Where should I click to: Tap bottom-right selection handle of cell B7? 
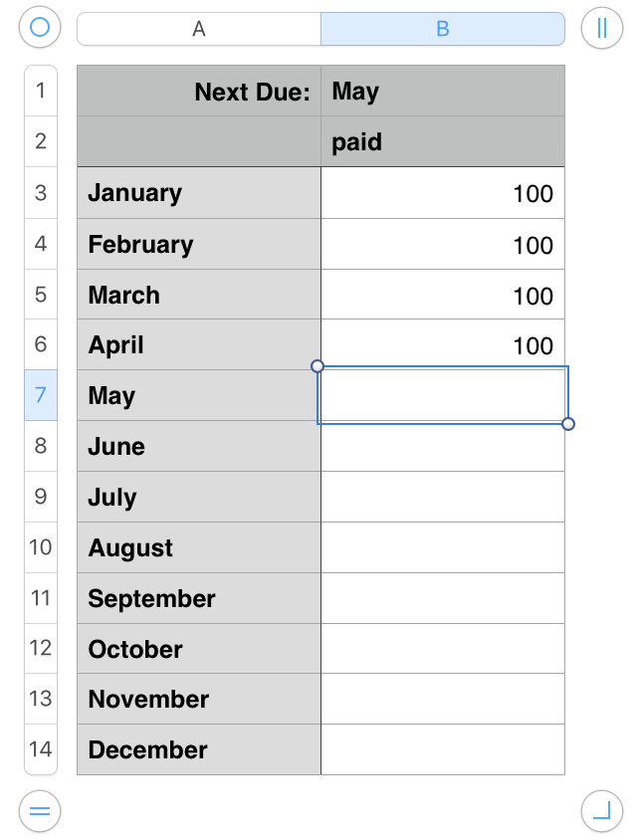click(568, 424)
